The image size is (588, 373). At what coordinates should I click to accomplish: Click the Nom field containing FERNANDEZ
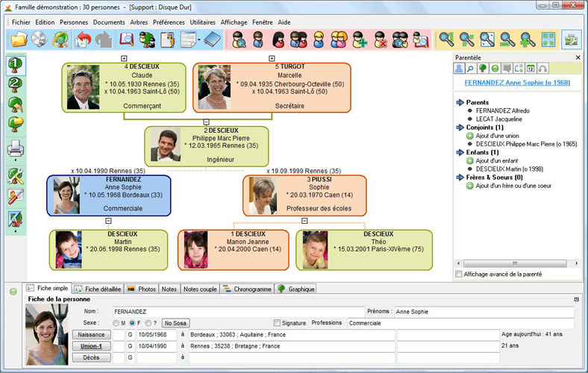pos(239,312)
